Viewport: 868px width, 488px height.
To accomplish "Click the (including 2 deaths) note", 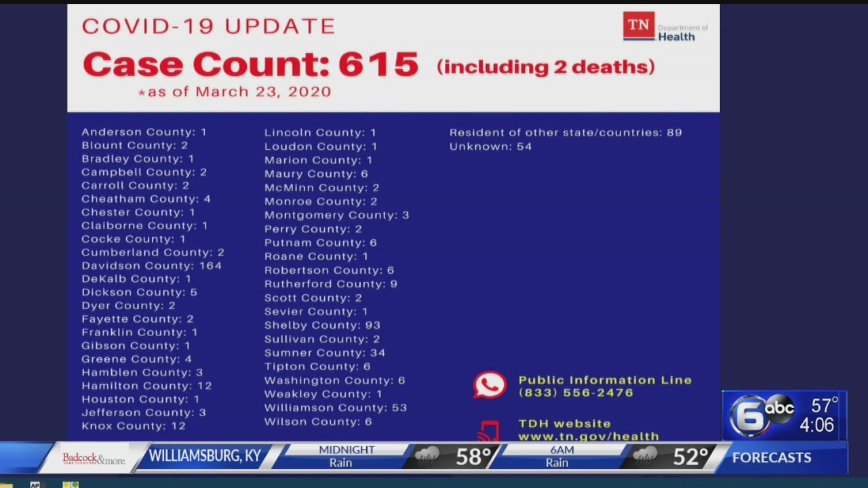I will click(x=546, y=66).
